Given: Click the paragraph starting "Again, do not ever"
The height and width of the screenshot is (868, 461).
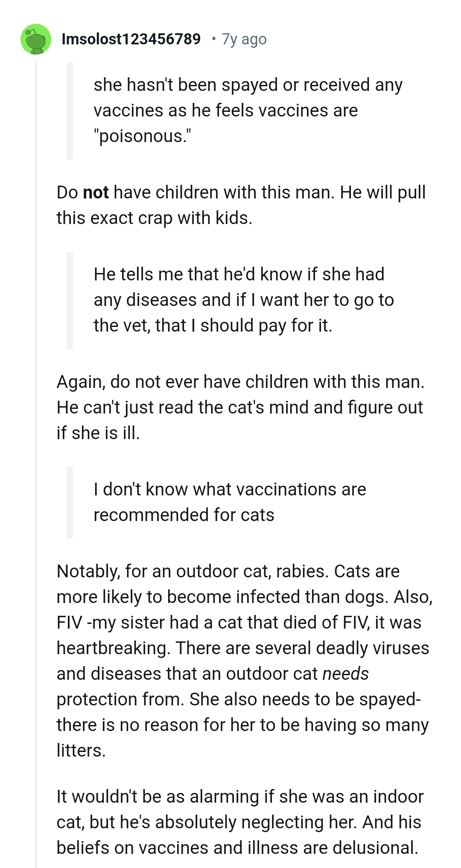Looking at the screenshot, I should click(x=240, y=407).
